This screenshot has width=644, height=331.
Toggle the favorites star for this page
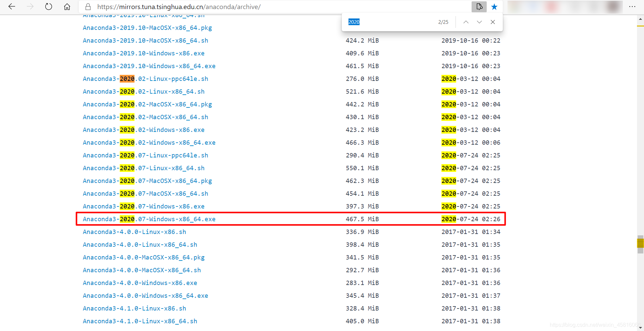click(x=494, y=7)
